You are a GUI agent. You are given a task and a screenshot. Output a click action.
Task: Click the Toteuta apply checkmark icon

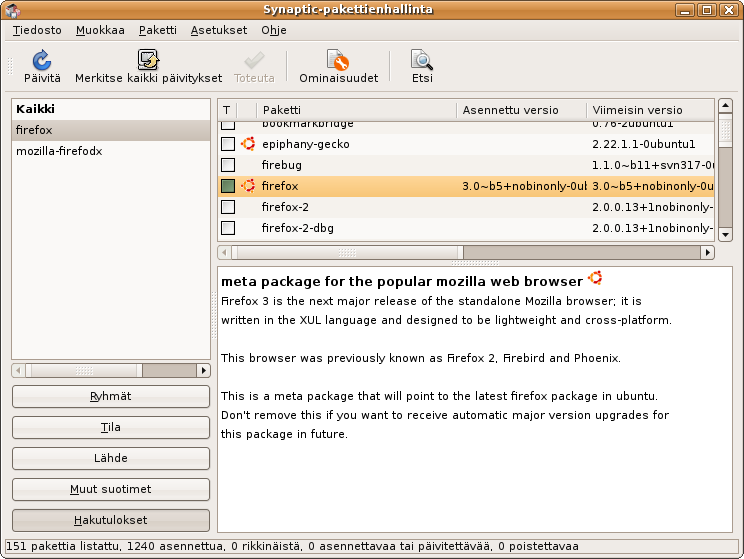click(x=254, y=61)
